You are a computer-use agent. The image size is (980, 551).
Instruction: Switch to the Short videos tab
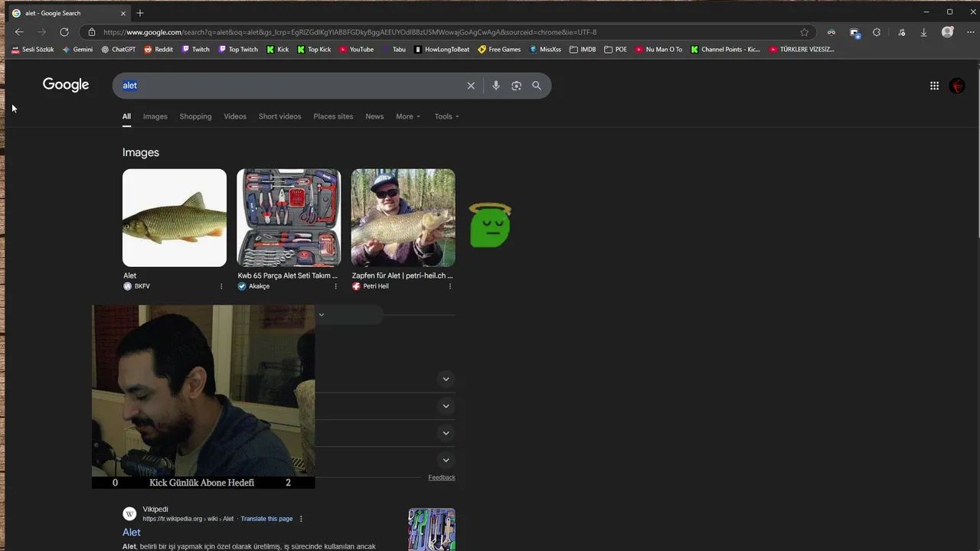[279, 116]
